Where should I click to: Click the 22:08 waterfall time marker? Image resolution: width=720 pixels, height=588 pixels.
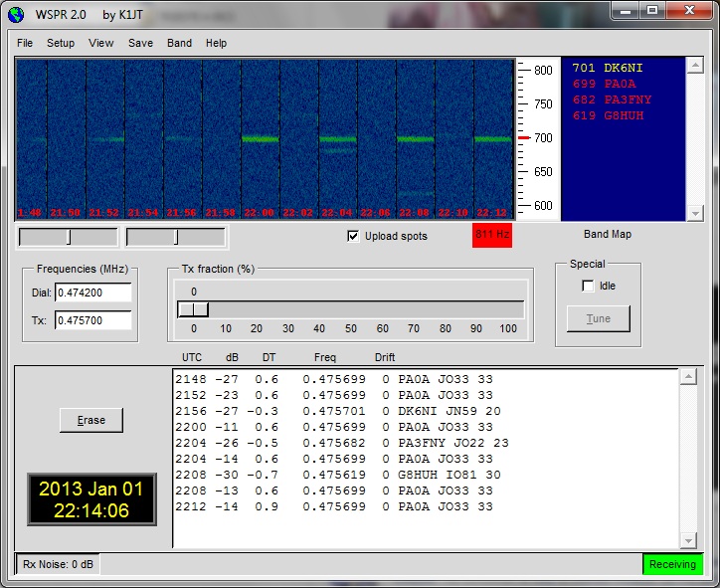(x=414, y=213)
